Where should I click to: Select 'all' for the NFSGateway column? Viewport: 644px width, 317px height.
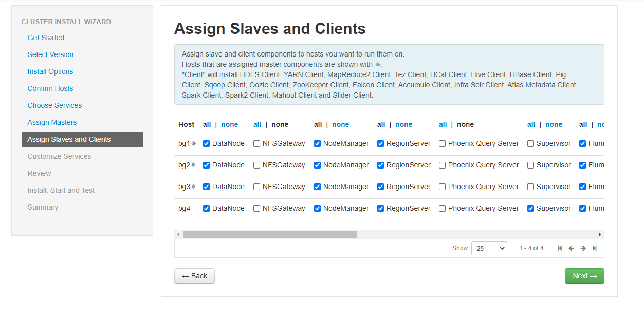point(257,124)
